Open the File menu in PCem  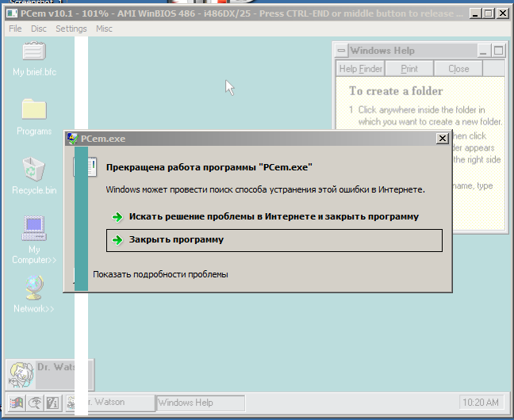(x=15, y=29)
